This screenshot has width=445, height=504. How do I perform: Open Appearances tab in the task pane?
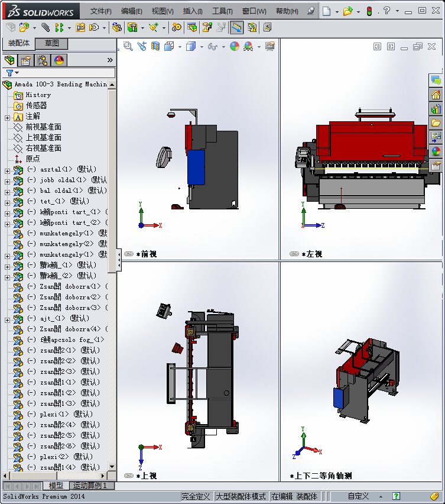436,151
